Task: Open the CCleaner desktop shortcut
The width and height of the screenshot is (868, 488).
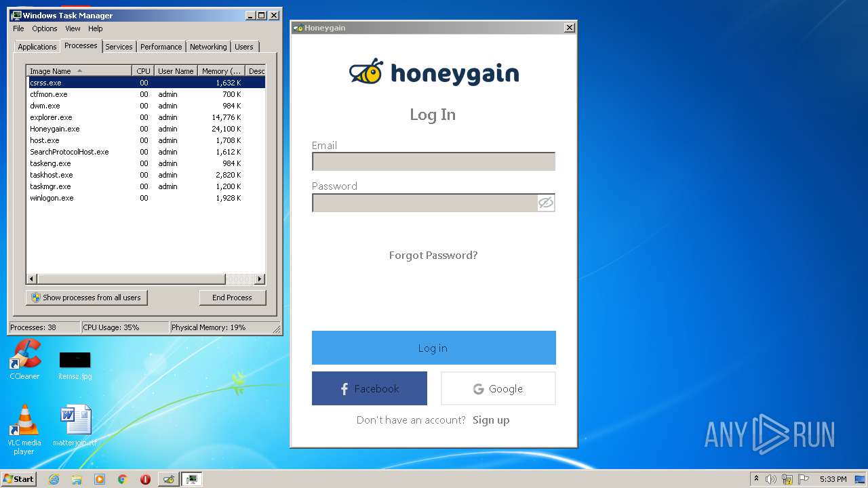Action: coord(24,360)
